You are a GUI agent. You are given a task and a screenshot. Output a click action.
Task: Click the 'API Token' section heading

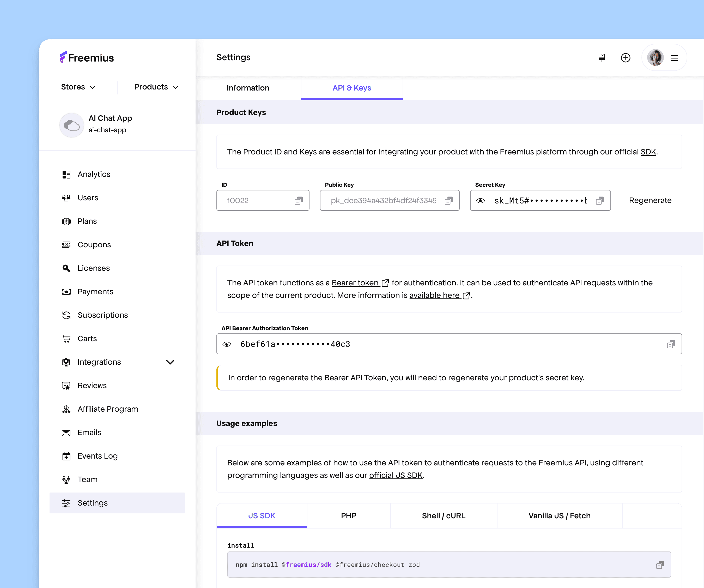click(x=235, y=243)
